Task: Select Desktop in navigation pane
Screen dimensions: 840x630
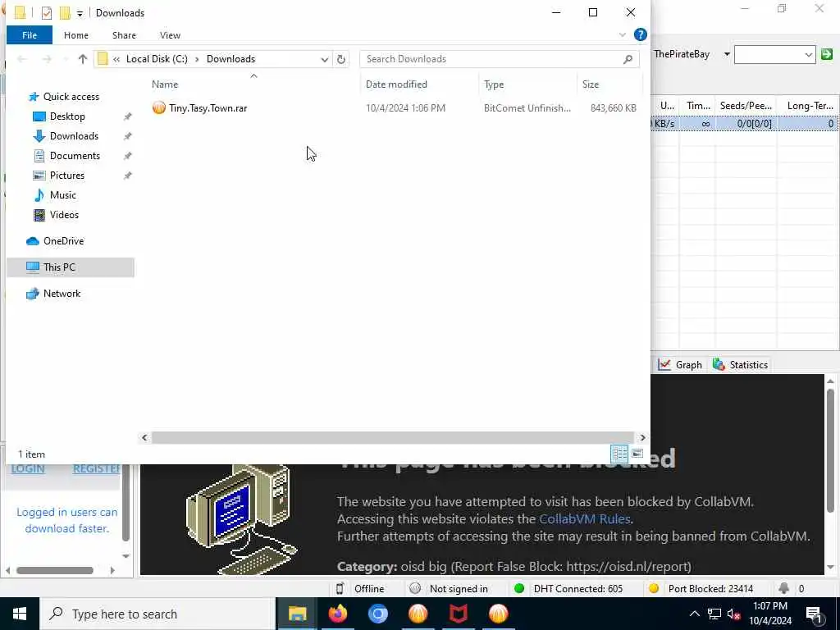Action: 67,116
